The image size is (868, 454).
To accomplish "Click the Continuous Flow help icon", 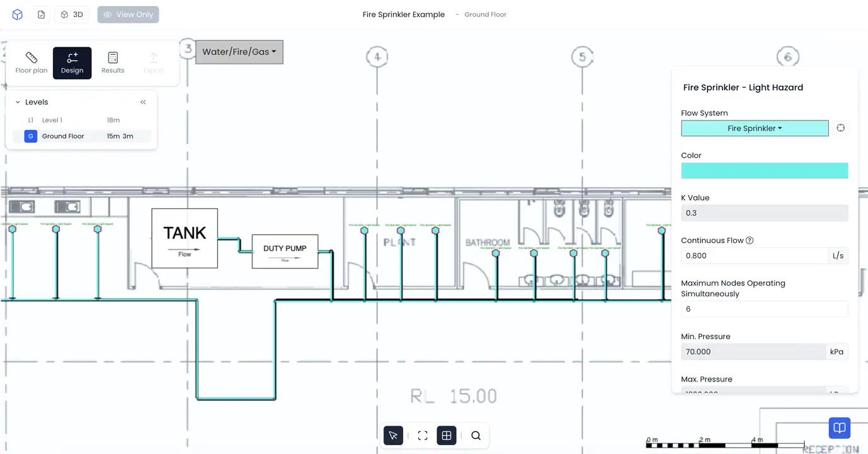I will 750,240.
